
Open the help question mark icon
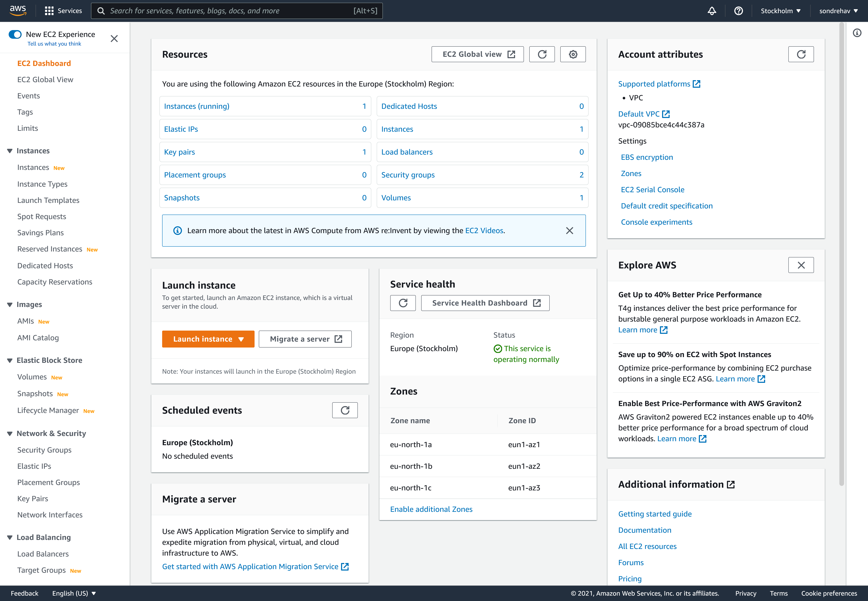click(x=739, y=11)
